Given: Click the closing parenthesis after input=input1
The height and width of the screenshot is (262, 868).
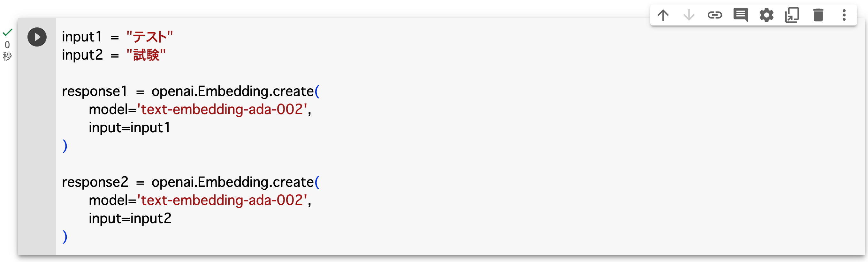Looking at the screenshot, I should (65, 146).
